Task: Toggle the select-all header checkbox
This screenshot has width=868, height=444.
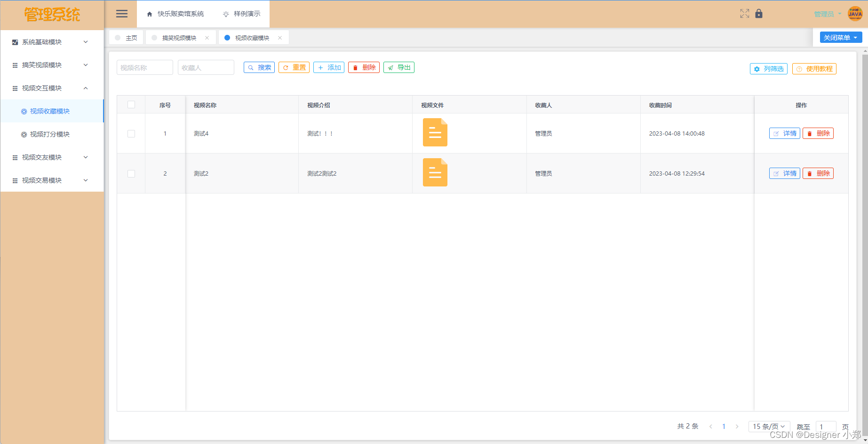Action: 131,105
